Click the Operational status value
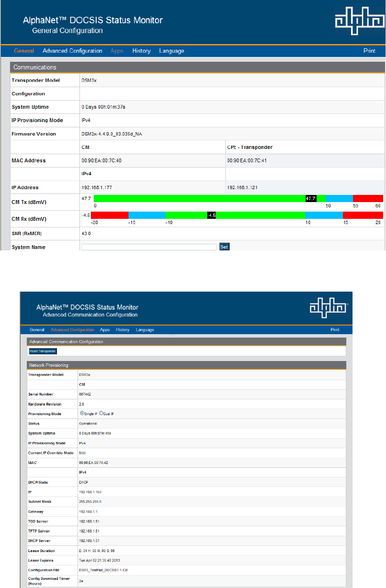 [88, 423]
